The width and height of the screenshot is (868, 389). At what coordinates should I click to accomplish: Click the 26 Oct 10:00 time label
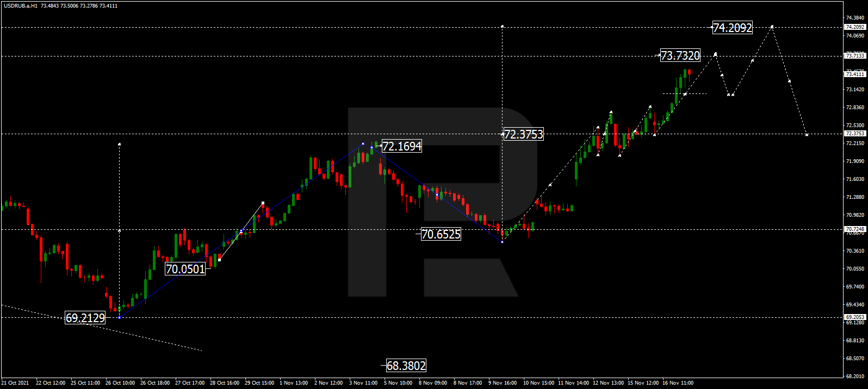[120, 383]
